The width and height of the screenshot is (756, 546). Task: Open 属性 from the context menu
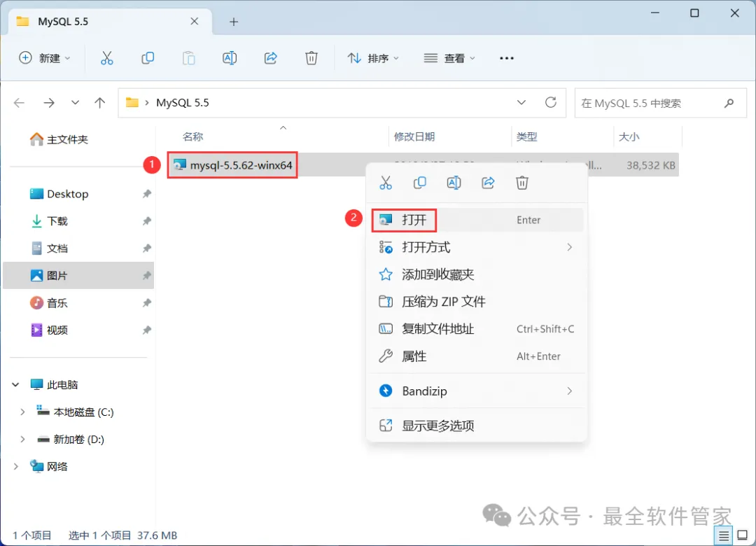[477, 356]
